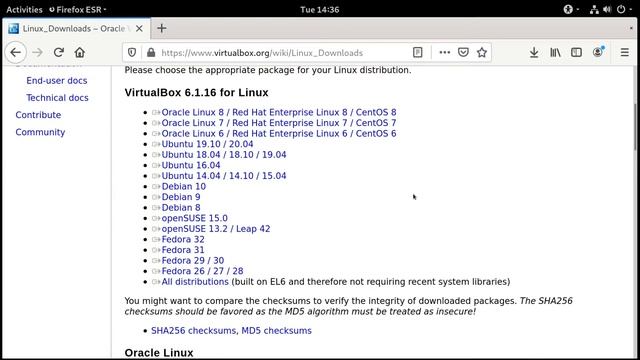640x360 pixels.
Task: Click the network status icon
Action: click(594, 9)
